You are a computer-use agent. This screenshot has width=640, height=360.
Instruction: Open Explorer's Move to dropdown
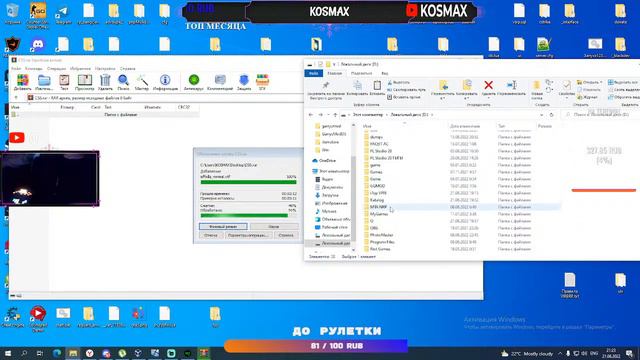pyautogui.click(x=442, y=98)
